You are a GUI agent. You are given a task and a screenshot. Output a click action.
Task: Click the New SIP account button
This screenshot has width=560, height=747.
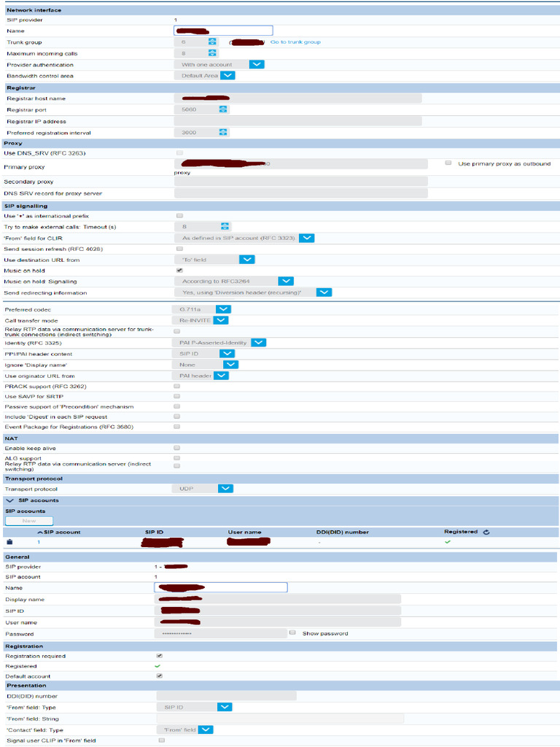[x=29, y=521]
